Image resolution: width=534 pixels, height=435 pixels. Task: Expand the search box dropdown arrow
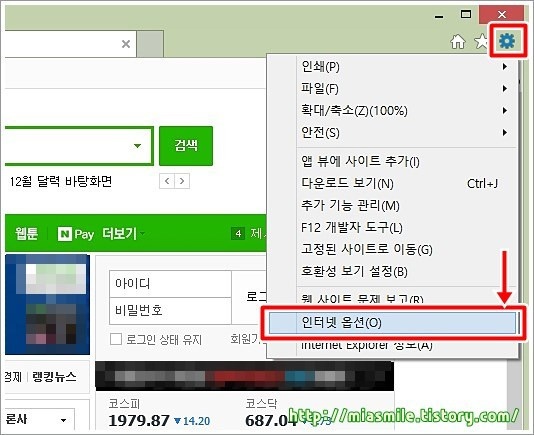[138, 146]
